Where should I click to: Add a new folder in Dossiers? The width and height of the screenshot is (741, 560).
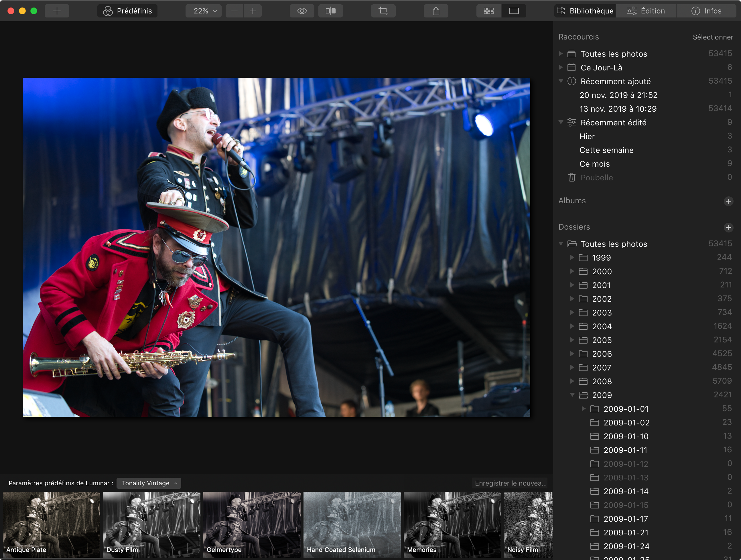pyautogui.click(x=728, y=228)
